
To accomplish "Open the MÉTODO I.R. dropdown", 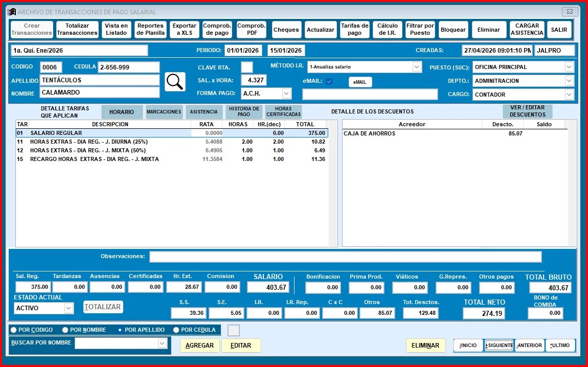I will click(417, 67).
